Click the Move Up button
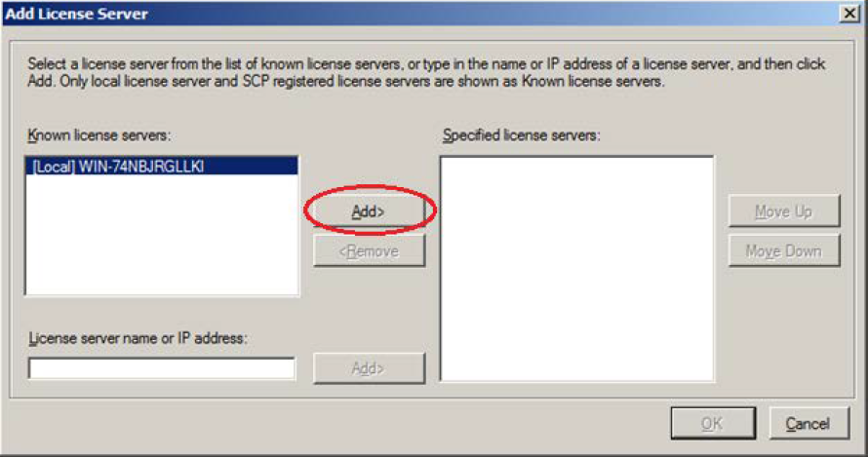This screenshot has height=457, width=868. click(784, 211)
